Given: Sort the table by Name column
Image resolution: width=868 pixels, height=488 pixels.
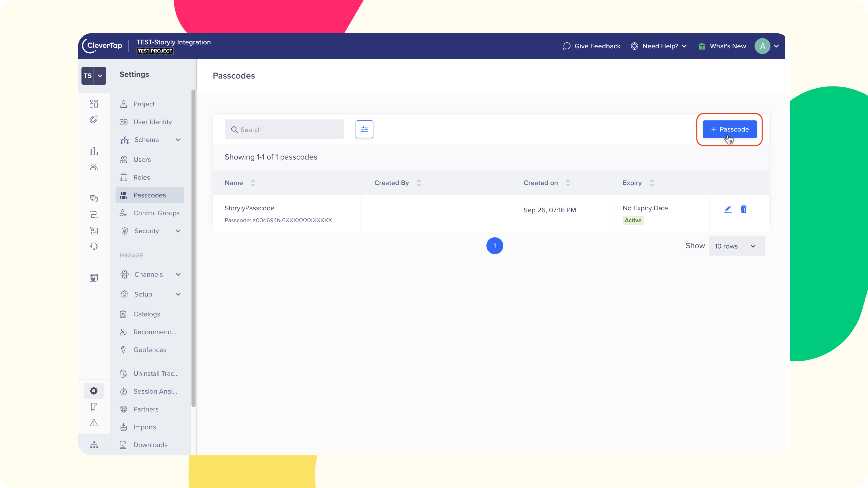Looking at the screenshot, I should (253, 183).
